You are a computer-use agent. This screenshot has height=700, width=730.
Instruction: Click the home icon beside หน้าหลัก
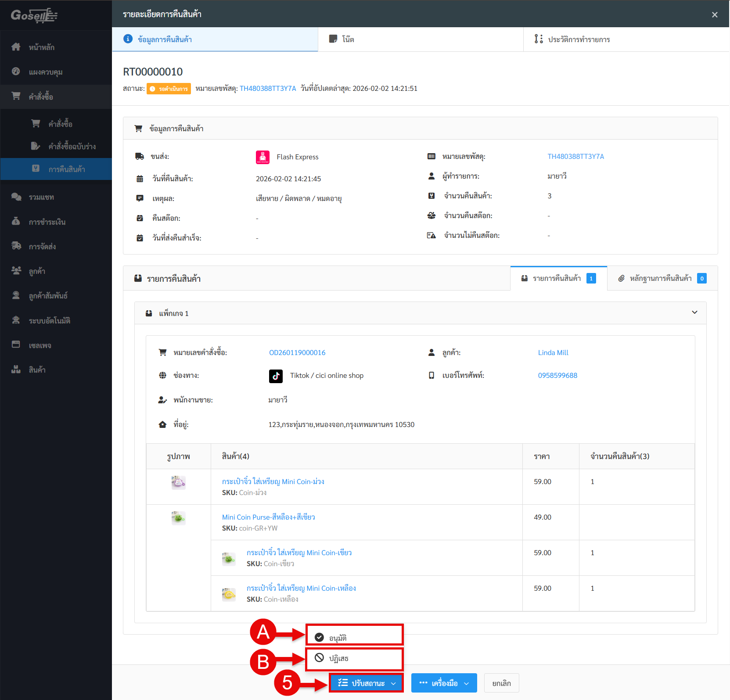pos(16,47)
